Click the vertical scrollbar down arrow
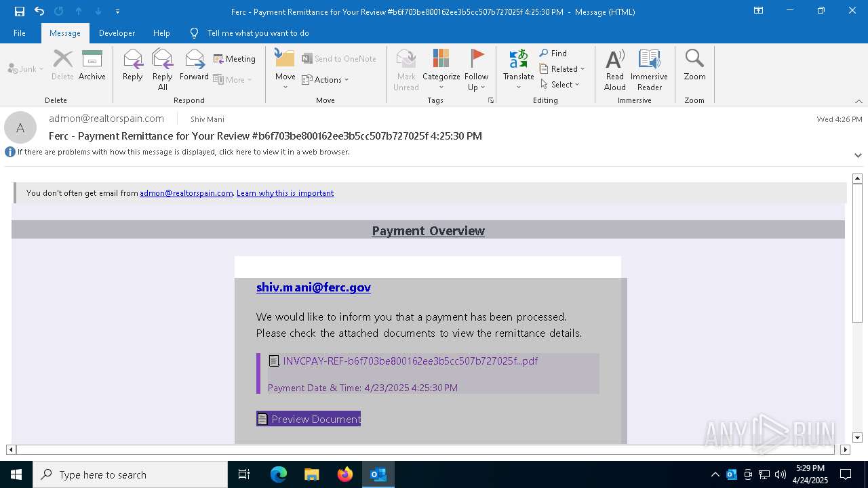Viewport: 868px width, 488px height. (857, 438)
